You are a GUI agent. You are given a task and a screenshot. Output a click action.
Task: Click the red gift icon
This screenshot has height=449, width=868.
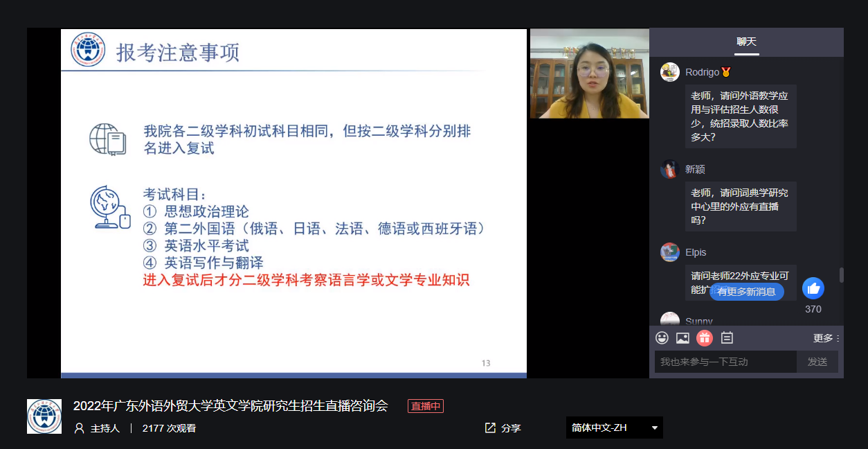(x=705, y=338)
